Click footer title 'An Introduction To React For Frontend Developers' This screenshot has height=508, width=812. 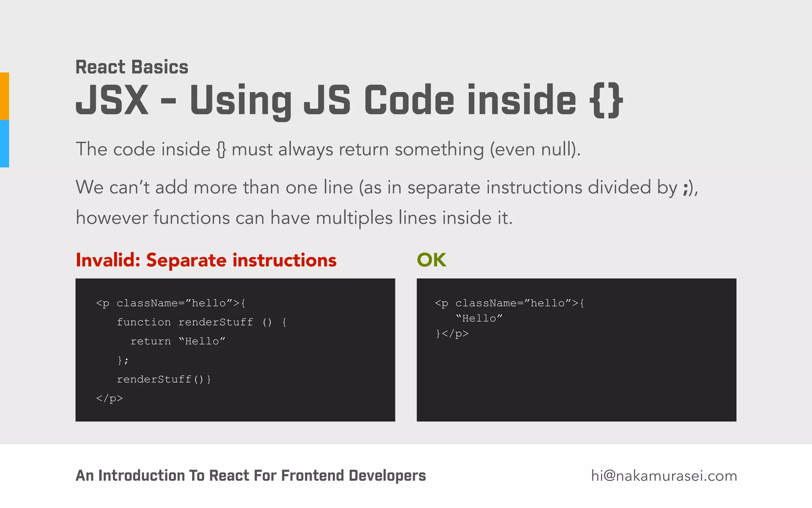pos(251,475)
